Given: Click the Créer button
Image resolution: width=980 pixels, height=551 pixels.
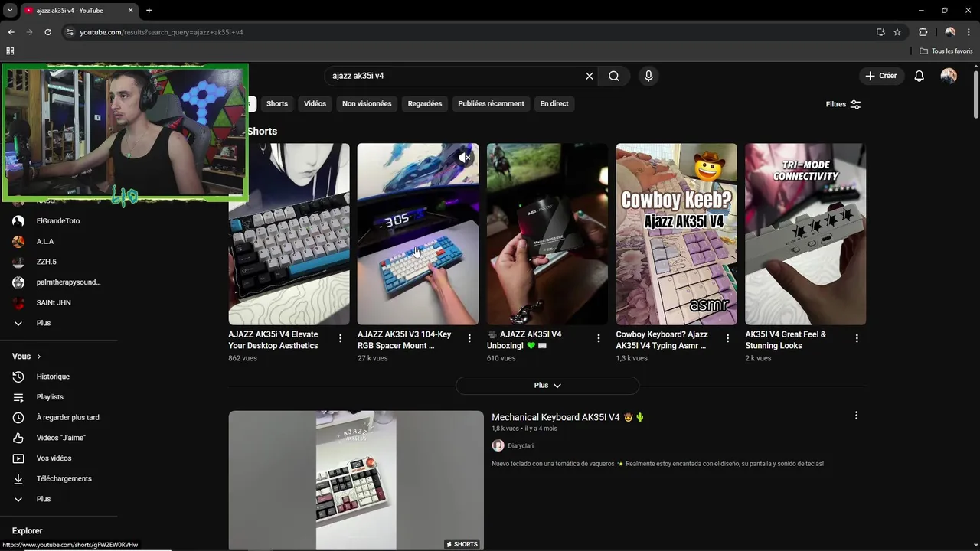Looking at the screenshot, I should point(881,76).
